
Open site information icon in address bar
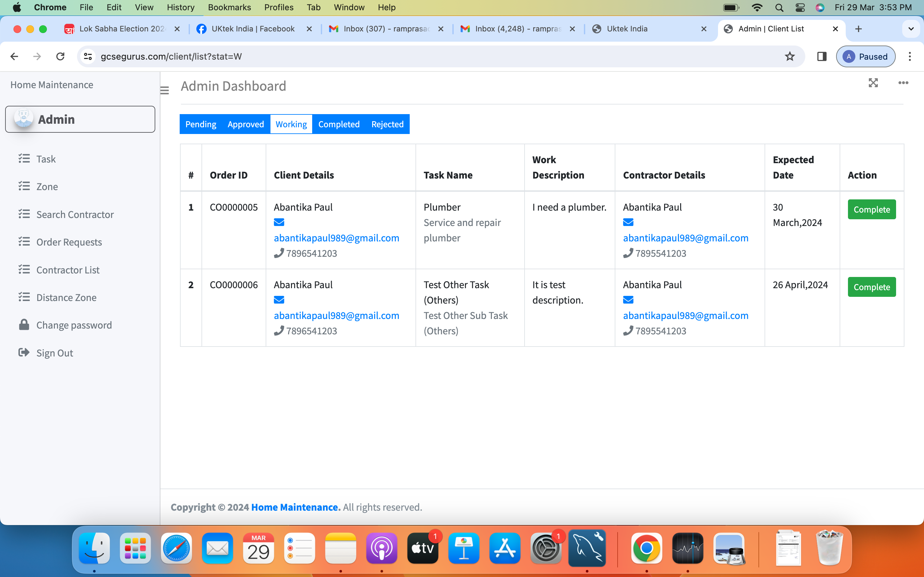pos(88,56)
